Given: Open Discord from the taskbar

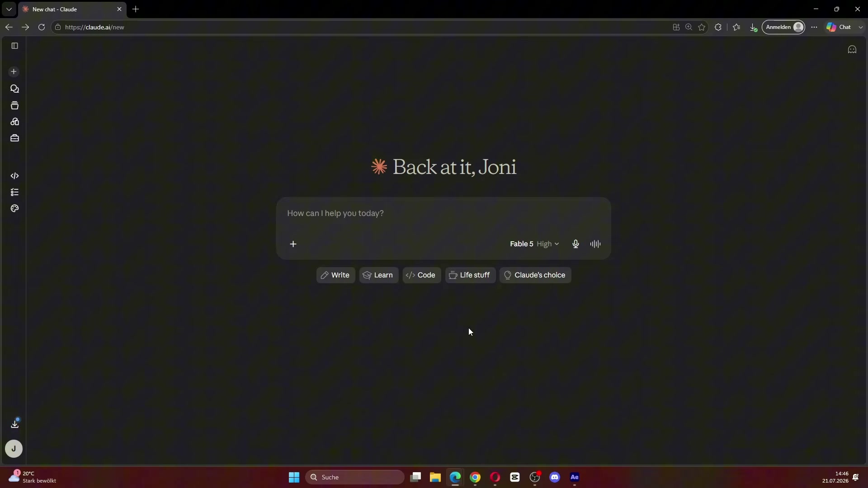Looking at the screenshot, I should [555, 477].
